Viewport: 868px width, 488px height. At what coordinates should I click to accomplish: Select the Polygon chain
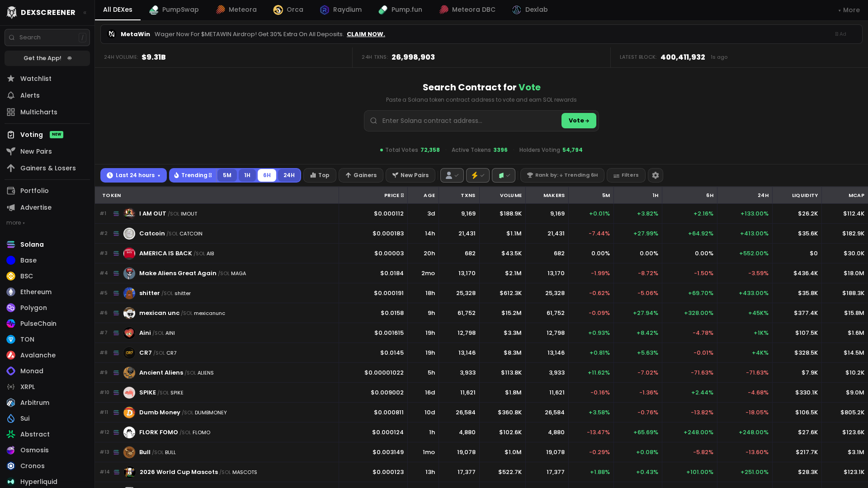[47, 308]
